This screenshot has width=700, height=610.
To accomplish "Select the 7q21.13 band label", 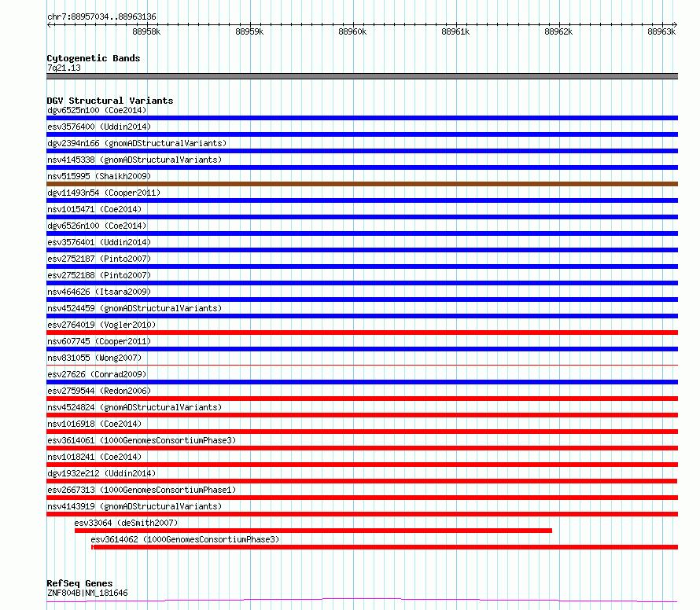I will point(64,68).
